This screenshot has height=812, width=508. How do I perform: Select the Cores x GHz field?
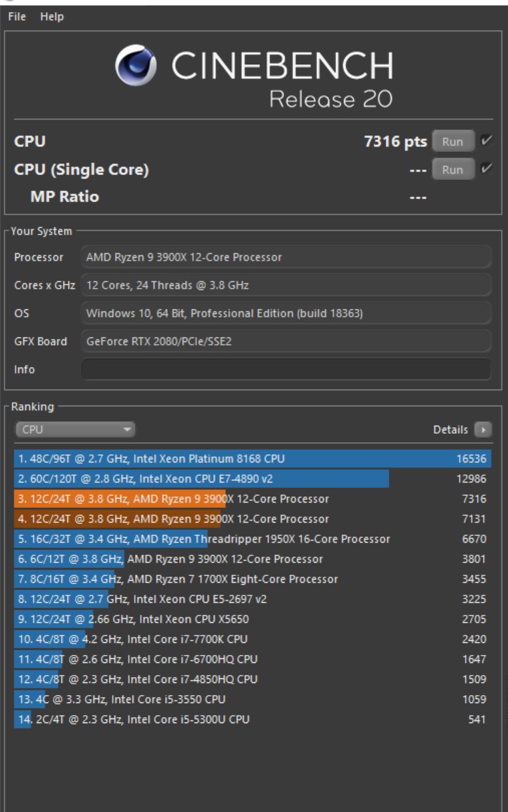(x=286, y=285)
